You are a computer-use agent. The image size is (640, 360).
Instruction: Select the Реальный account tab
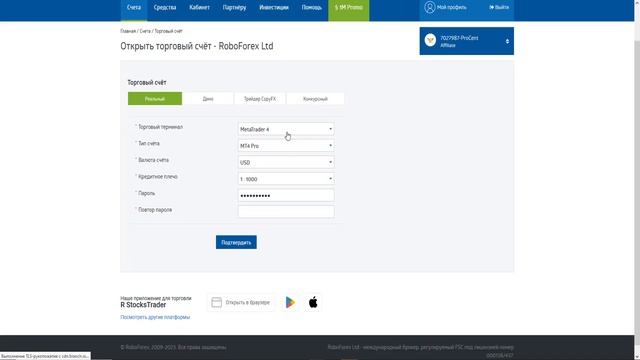click(155, 99)
